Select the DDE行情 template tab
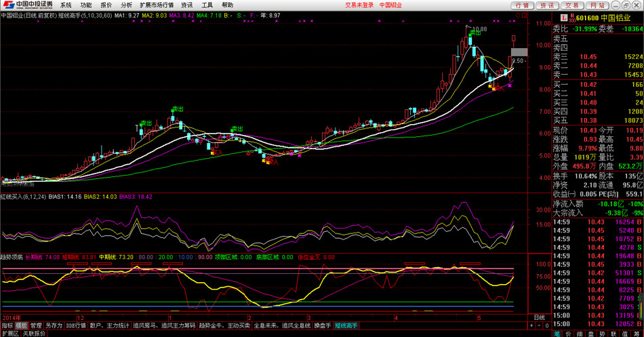The width and height of the screenshot is (644, 337). point(76,325)
